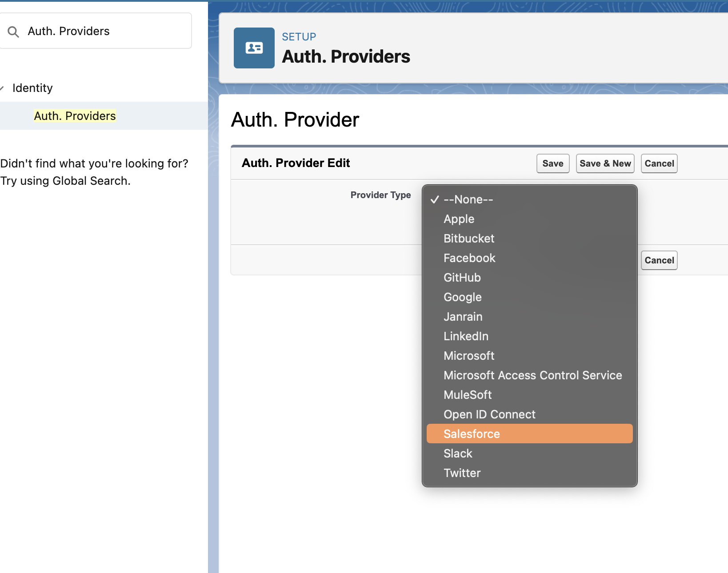Choose Apple from the provider list
The image size is (728, 573).
(459, 219)
